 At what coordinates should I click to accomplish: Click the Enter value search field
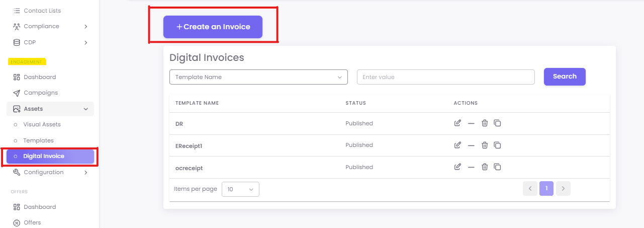[x=445, y=77]
